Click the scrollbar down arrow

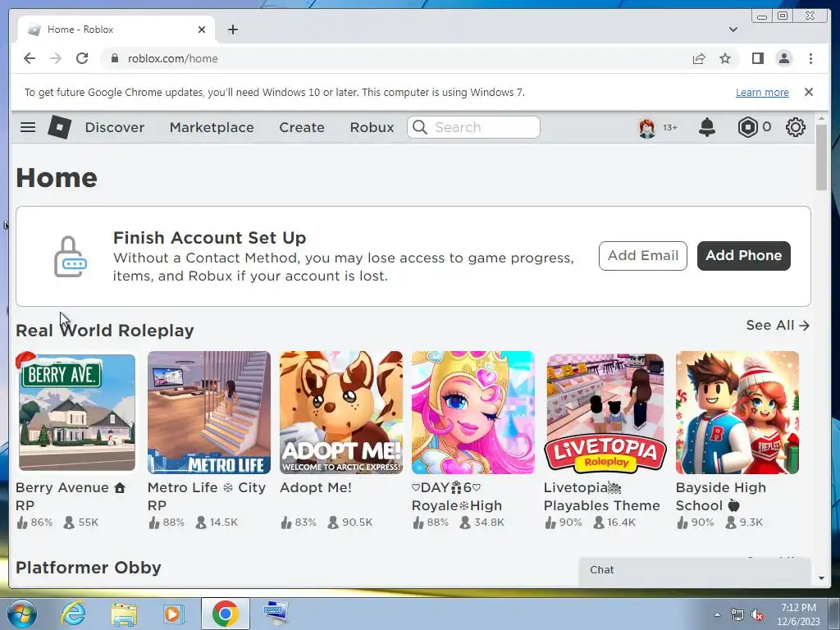821,578
